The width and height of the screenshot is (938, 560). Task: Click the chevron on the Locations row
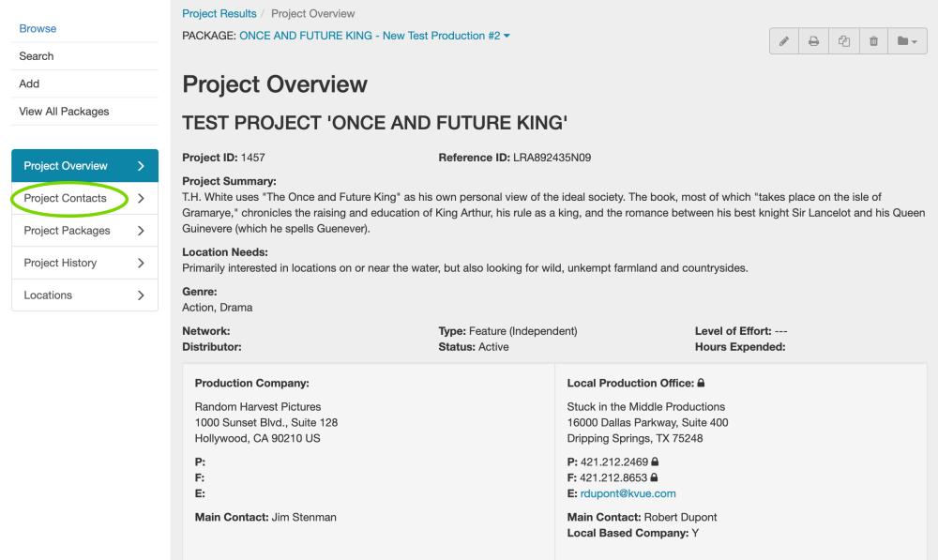pos(141,295)
